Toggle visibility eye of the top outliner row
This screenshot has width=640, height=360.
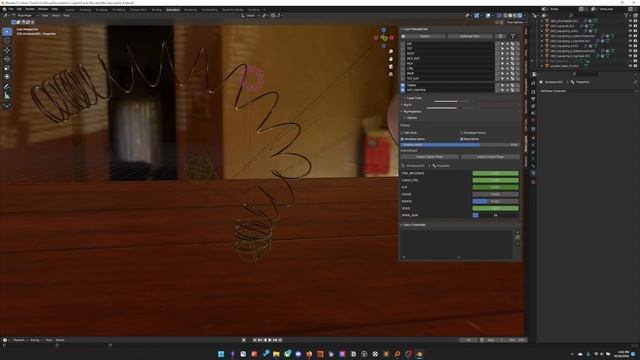(631, 21)
